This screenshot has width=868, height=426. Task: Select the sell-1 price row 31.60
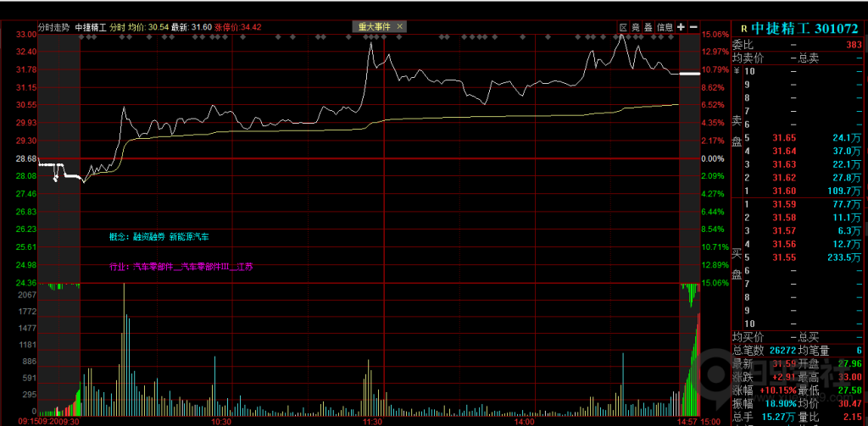click(784, 191)
